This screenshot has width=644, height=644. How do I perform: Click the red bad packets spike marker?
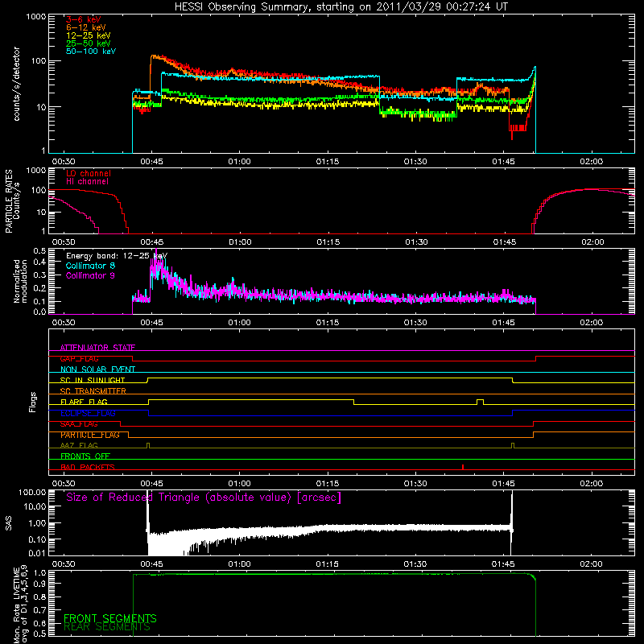pyautogui.click(x=463, y=467)
